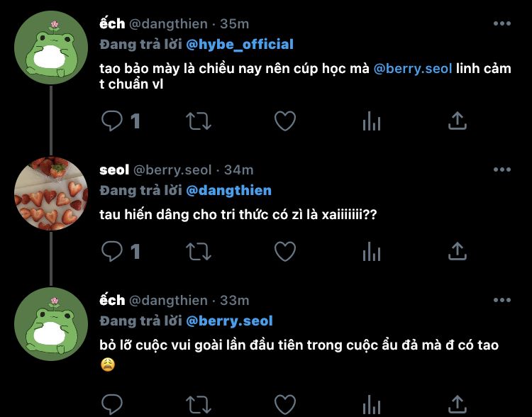Click @dangthien link in seol's reply
The height and width of the screenshot is (417, 532).
(x=228, y=191)
